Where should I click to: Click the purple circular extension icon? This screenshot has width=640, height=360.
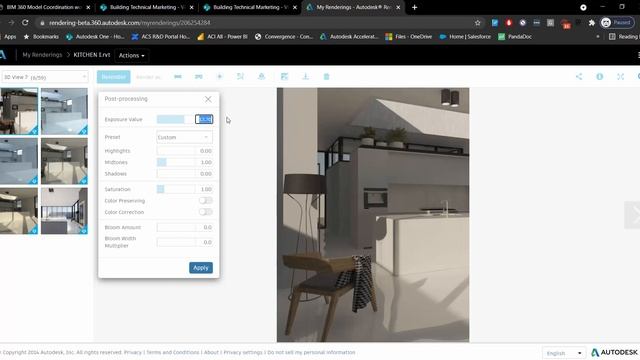(522, 23)
